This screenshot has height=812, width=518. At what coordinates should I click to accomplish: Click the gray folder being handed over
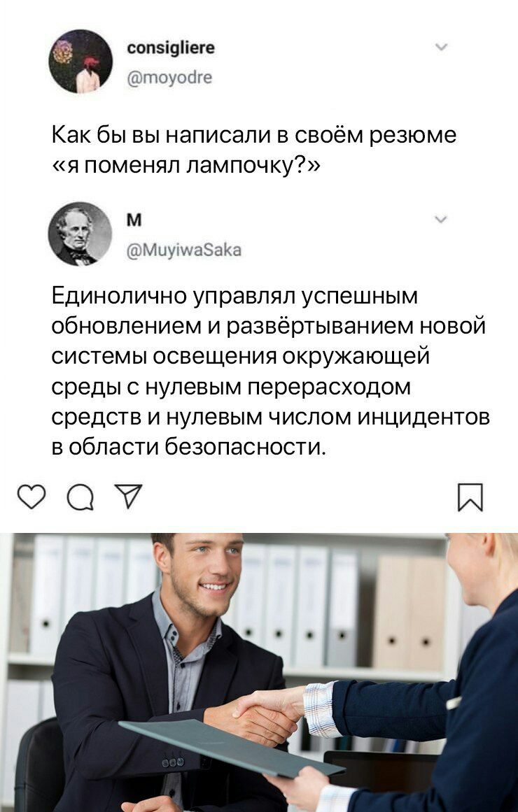pos(231,748)
